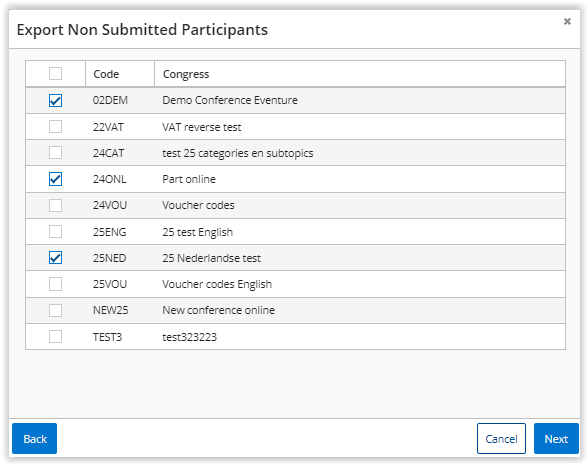Deselect the 25NED Nederlandse test checkbox
The image size is (588, 465).
click(x=56, y=258)
